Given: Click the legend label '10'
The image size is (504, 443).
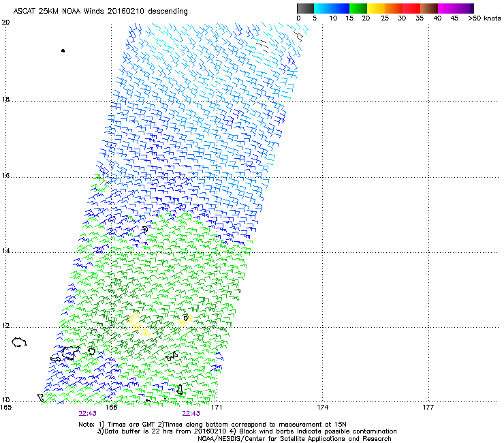Looking at the screenshot, I should [x=333, y=18].
